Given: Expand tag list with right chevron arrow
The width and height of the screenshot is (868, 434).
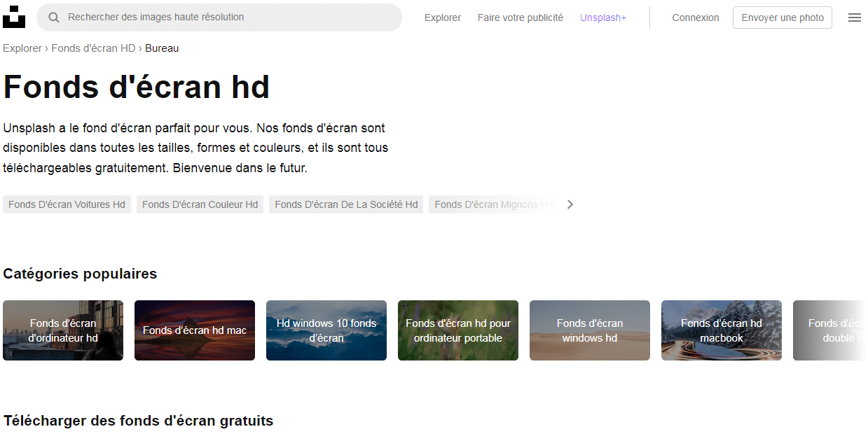Looking at the screenshot, I should (570, 204).
